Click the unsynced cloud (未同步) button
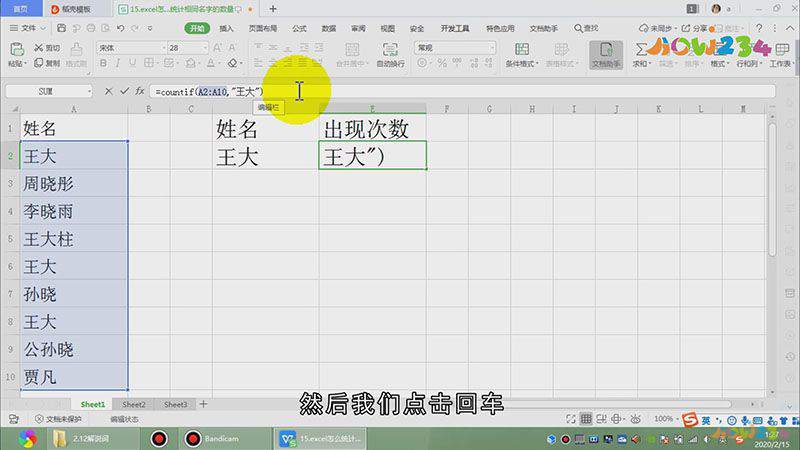 656,28
